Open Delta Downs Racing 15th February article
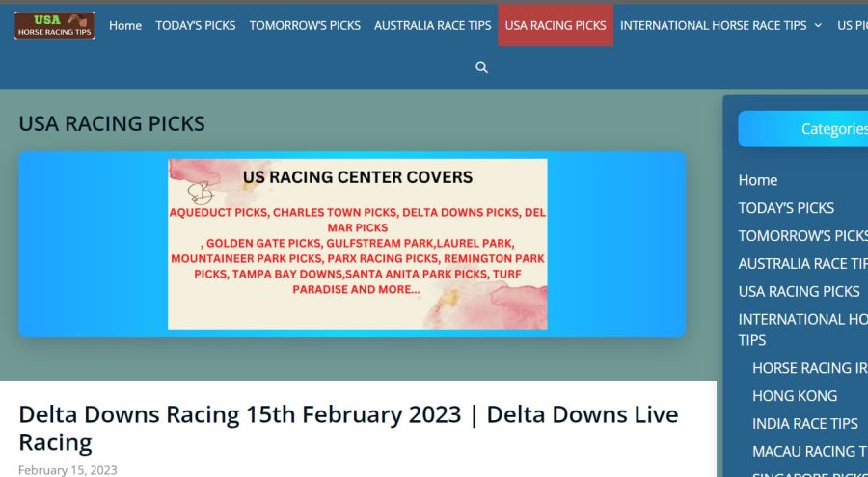The image size is (868, 477). coord(348,428)
